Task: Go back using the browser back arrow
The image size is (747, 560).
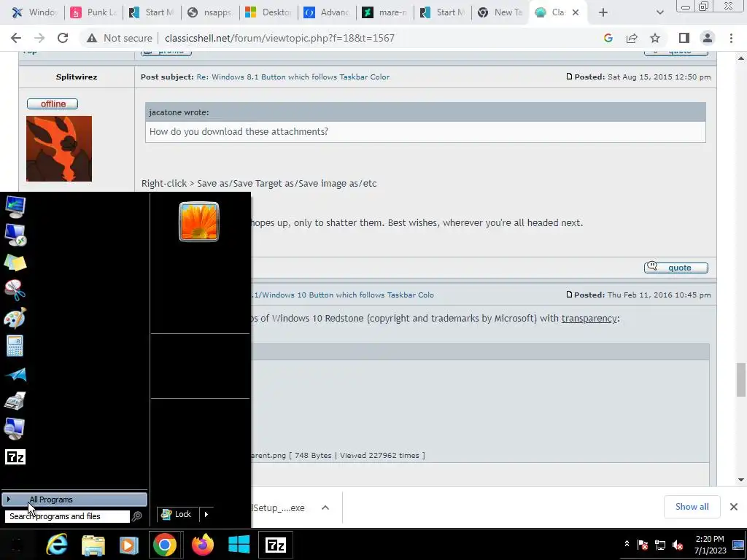Action: pos(16,38)
